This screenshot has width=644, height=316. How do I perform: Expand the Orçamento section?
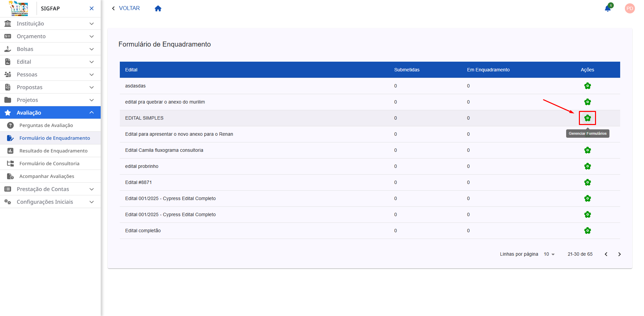pos(50,36)
